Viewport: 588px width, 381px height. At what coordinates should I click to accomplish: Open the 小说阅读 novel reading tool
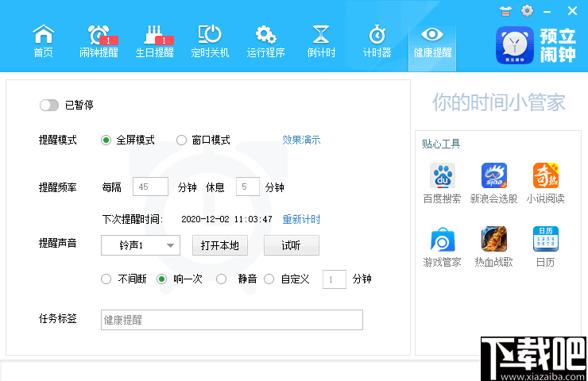(546, 183)
